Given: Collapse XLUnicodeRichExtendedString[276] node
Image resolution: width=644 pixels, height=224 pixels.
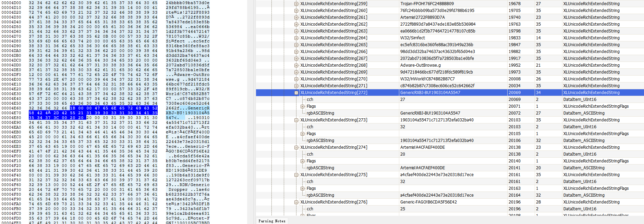Looking at the screenshot, I should [x=296, y=202].
